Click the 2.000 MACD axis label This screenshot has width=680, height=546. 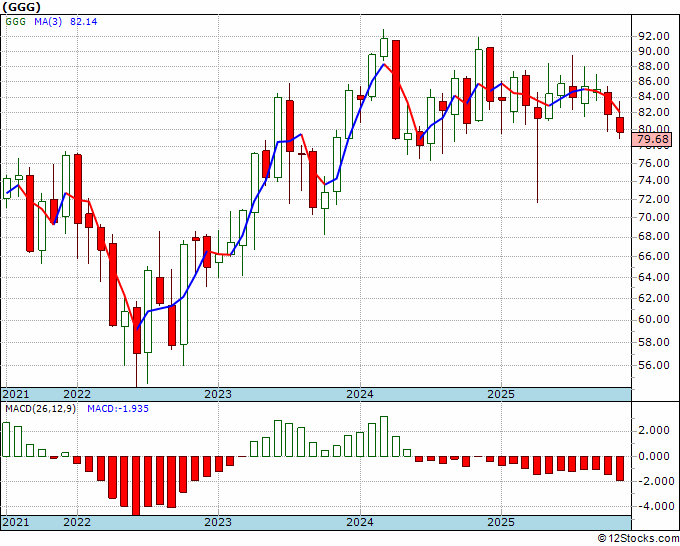[654, 430]
